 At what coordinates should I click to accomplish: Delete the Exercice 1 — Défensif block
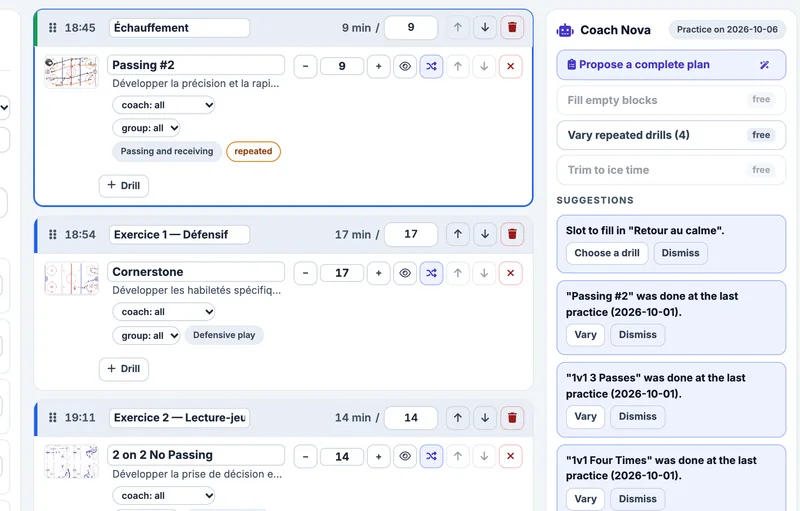512,234
